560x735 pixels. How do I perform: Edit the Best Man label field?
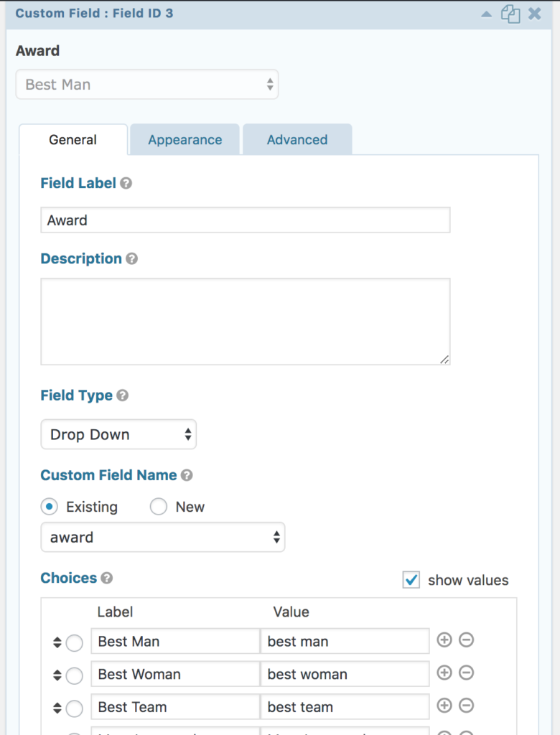point(175,641)
